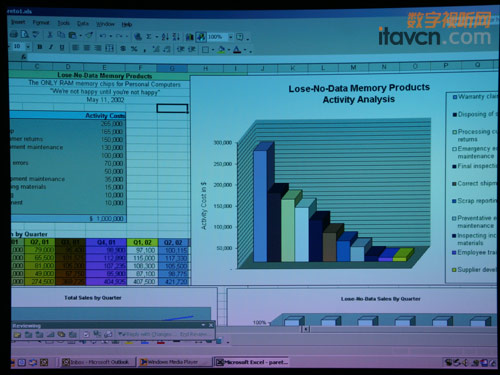Toggle Bold formatting
Image resolution: width=500 pixels, height=375 pixels.
(40, 47)
